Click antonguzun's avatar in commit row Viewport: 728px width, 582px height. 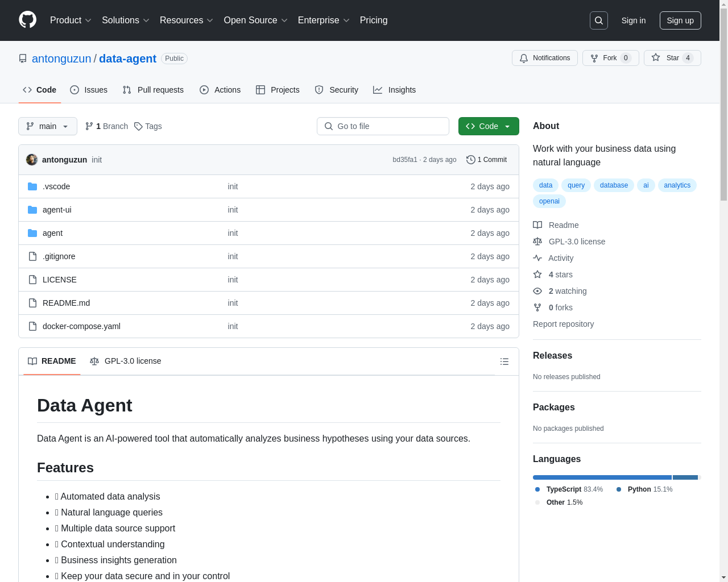click(x=32, y=160)
